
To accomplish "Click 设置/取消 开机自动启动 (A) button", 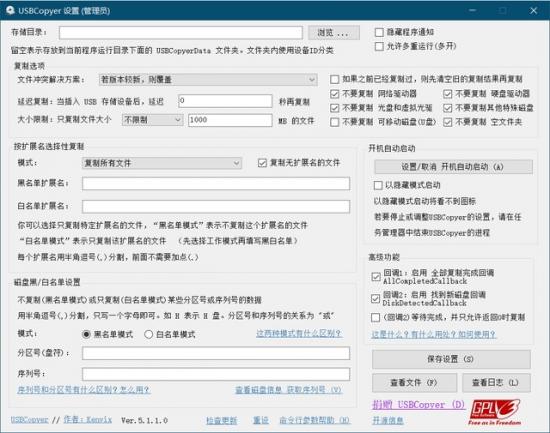I will pyautogui.click(x=453, y=167).
